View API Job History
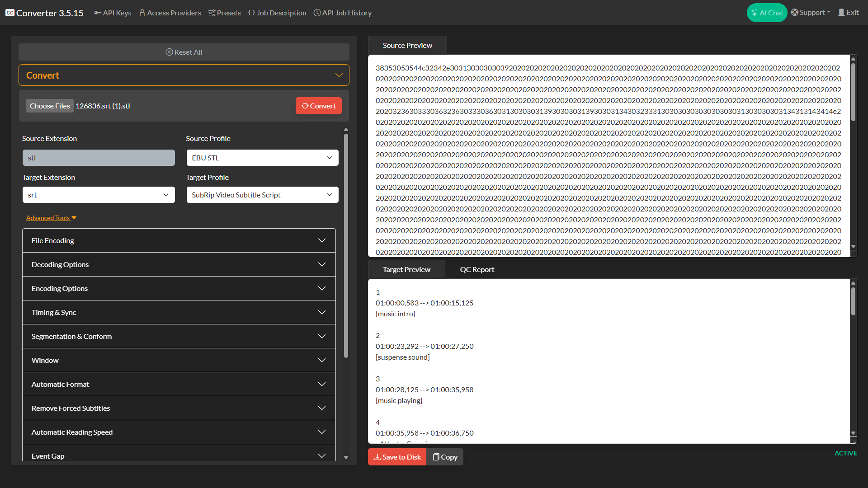 (342, 13)
